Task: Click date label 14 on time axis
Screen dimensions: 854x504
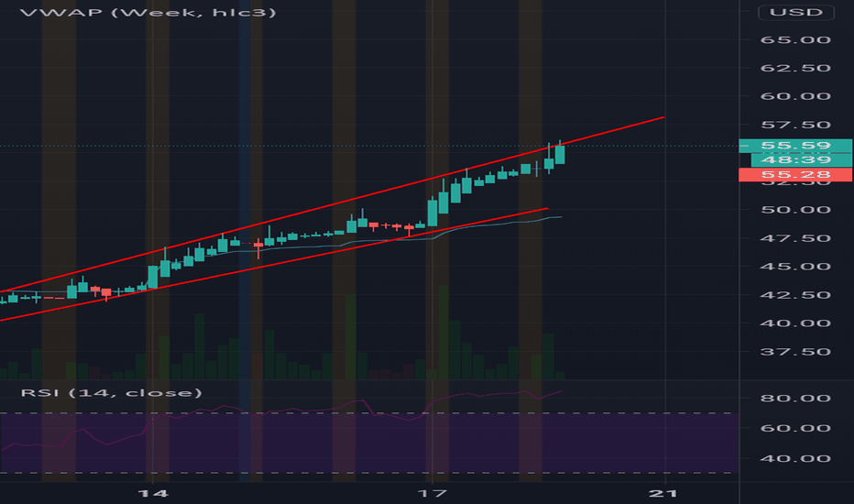Action: [153, 494]
